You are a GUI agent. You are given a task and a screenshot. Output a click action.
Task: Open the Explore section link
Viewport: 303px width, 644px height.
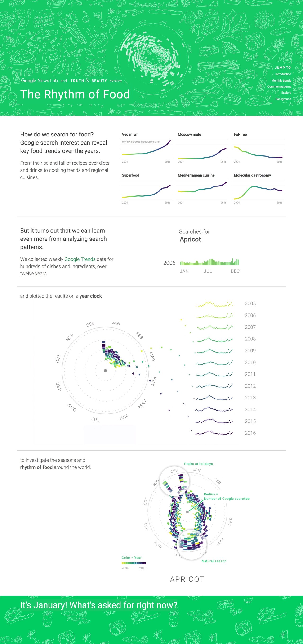click(x=286, y=93)
